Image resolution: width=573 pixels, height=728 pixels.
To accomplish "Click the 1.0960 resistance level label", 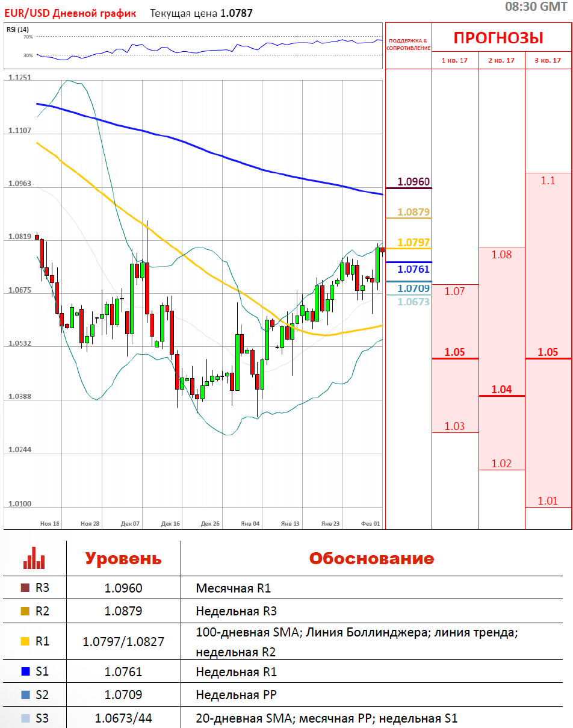I will [413, 181].
